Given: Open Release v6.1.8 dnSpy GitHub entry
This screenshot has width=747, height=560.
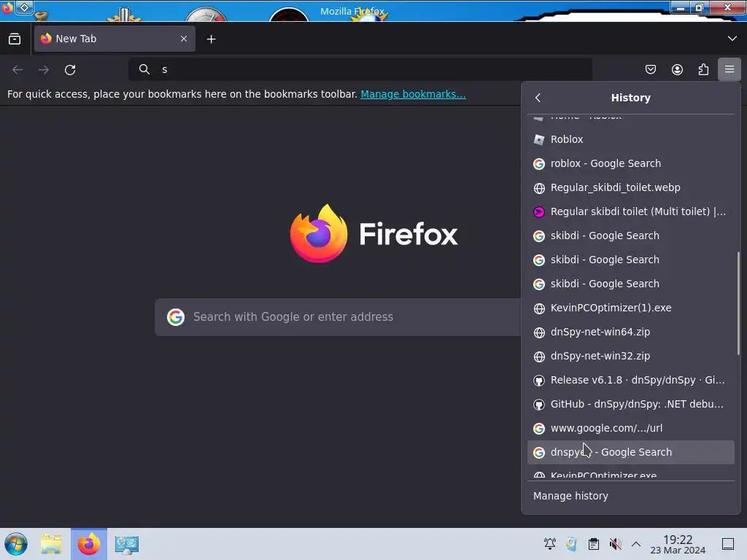Looking at the screenshot, I should pos(631,380).
